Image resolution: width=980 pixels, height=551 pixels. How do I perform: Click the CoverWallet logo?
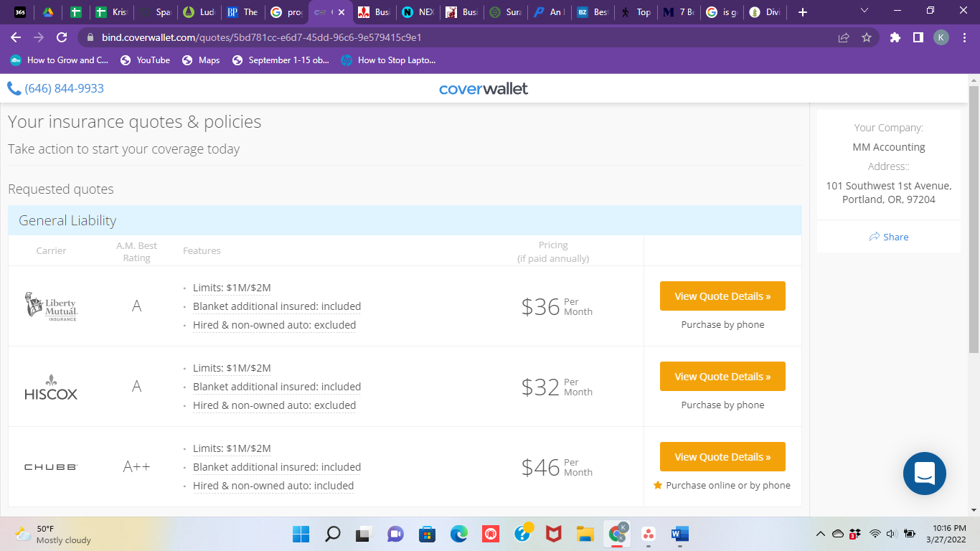pos(484,88)
